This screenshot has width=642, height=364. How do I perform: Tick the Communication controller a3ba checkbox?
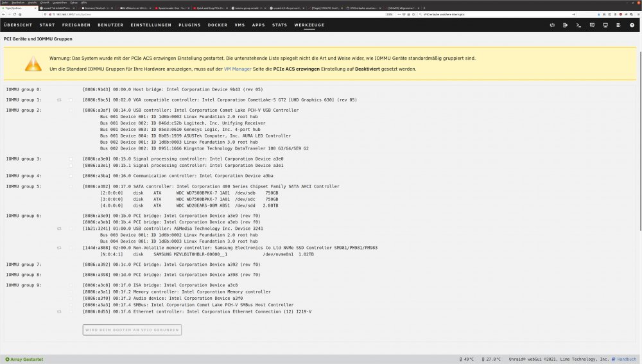(71, 176)
